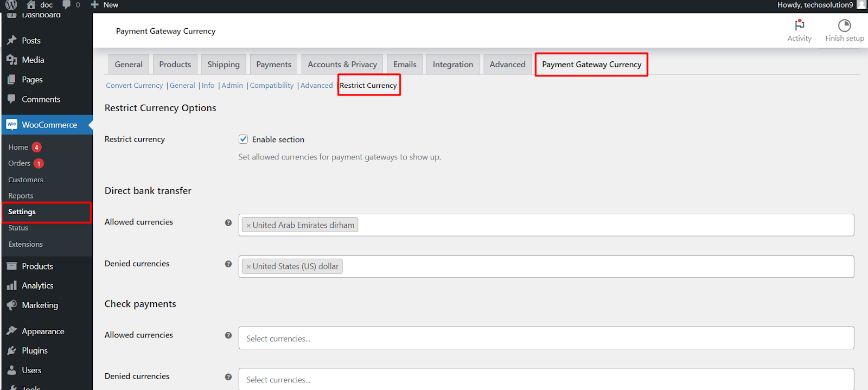This screenshot has height=390, width=868.
Task: Open the Convert Currency section link
Action: coord(135,85)
